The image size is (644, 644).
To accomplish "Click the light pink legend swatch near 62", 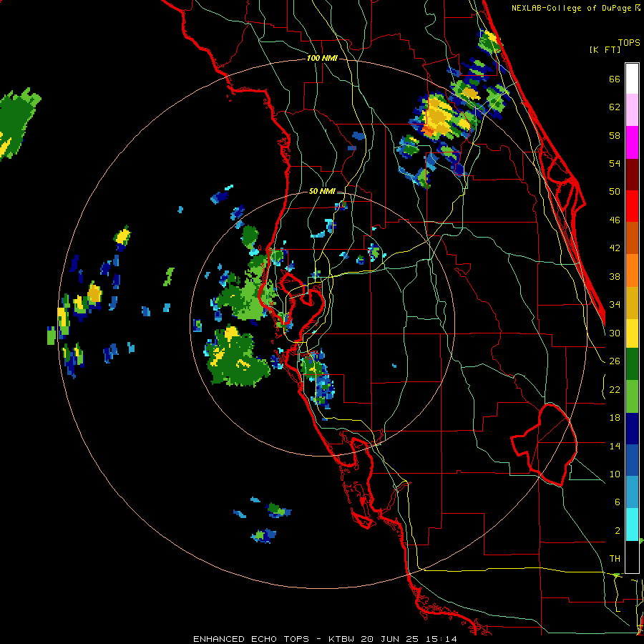I will pos(632,110).
